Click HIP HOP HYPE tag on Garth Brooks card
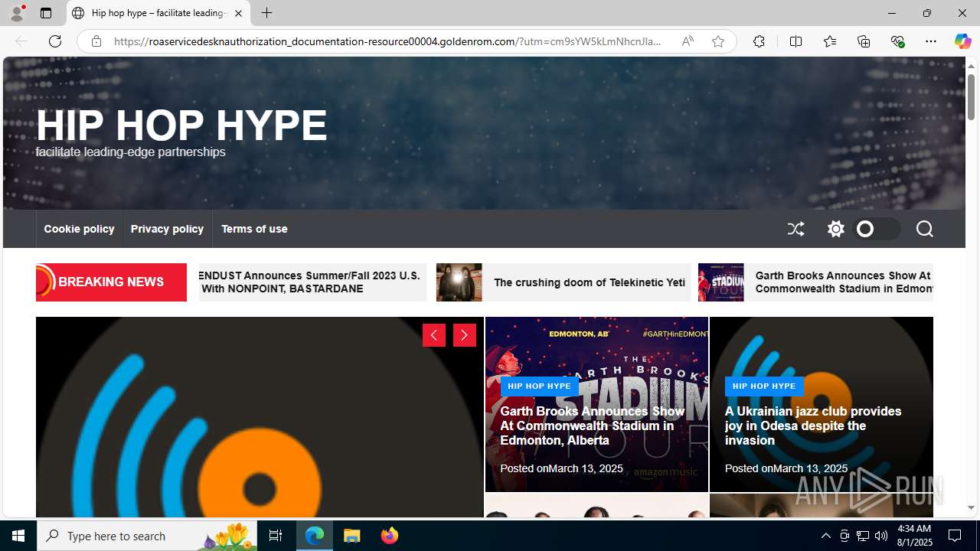This screenshot has width=980, height=551. (x=539, y=386)
